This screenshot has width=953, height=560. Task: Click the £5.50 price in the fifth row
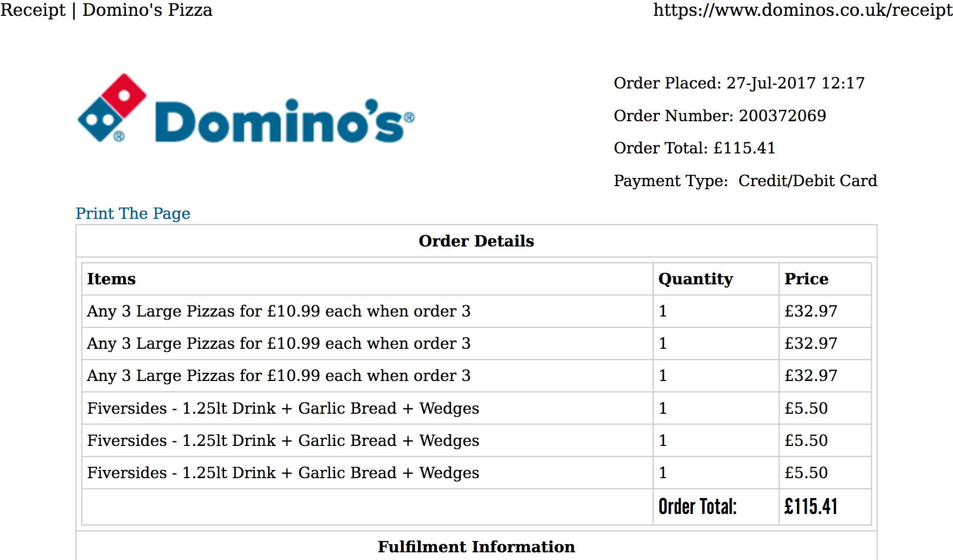806,440
